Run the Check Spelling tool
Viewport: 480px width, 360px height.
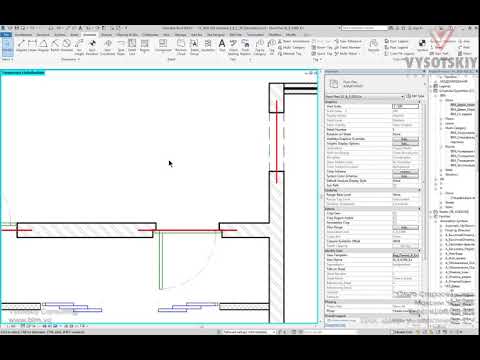[x=233, y=47]
